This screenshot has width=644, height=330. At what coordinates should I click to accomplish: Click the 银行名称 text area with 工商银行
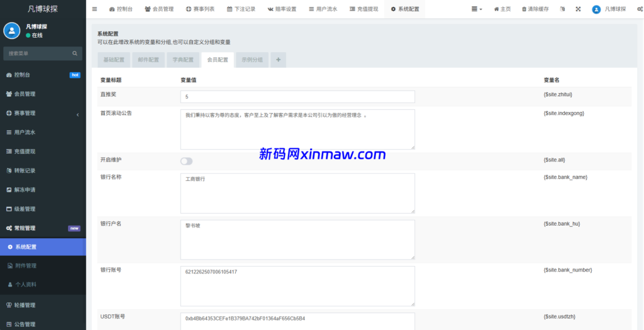pyautogui.click(x=297, y=194)
